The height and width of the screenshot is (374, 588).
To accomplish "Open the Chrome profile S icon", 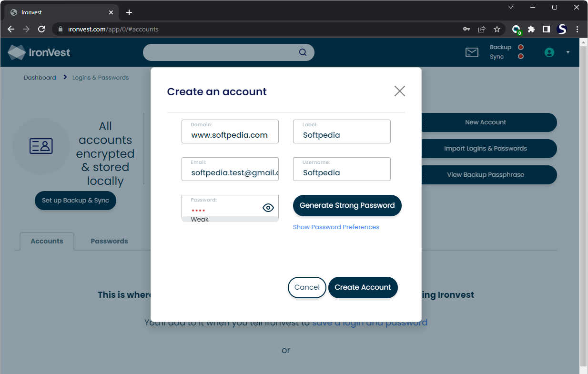I will coord(562,29).
